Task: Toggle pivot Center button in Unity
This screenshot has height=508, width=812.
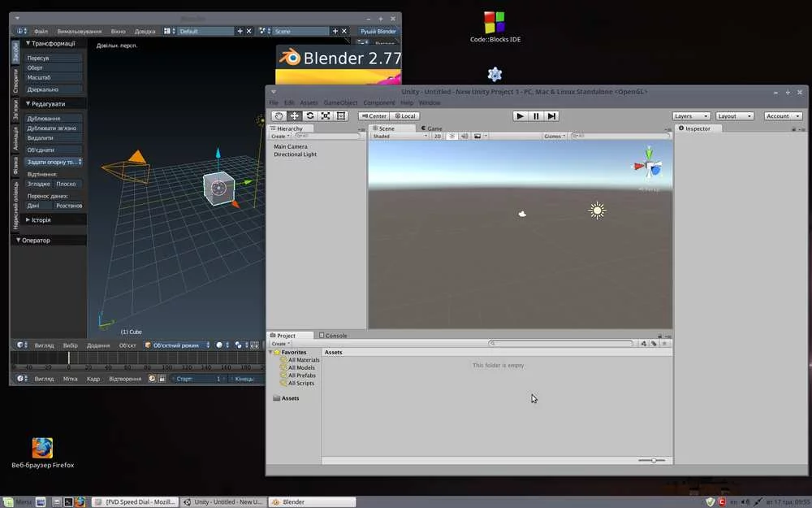Action: point(374,116)
